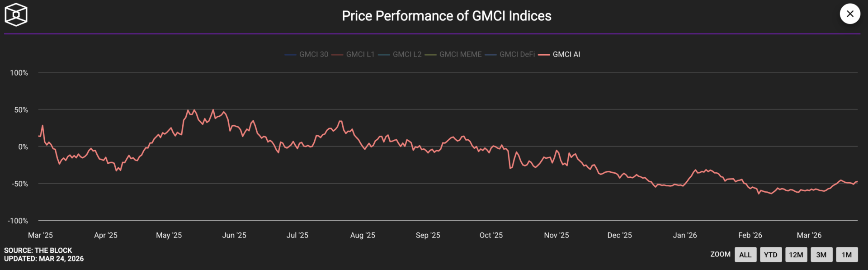Click the chart title text
Screen dimensions: 868x270
446,16
